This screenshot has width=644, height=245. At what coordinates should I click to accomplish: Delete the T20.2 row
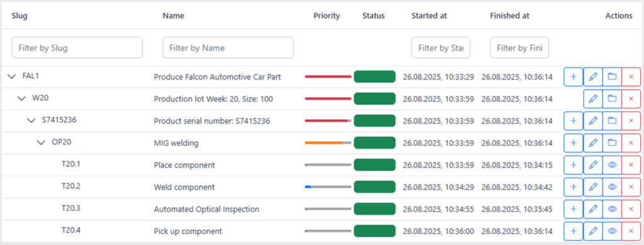tap(631, 187)
